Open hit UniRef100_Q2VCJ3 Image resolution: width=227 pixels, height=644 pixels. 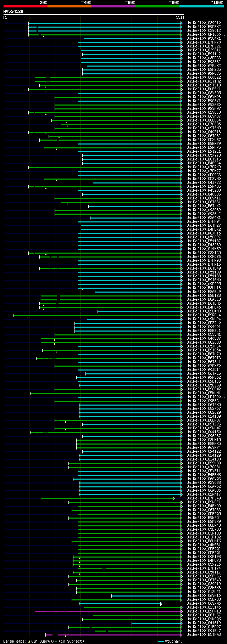tap(204, 113)
